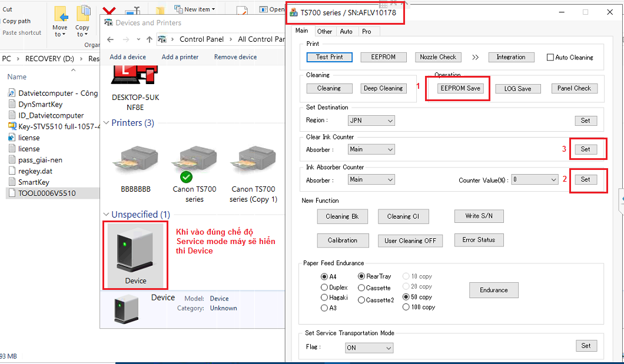The image size is (624, 364).
Task: Switch to the Pro tab
Action: (367, 31)
